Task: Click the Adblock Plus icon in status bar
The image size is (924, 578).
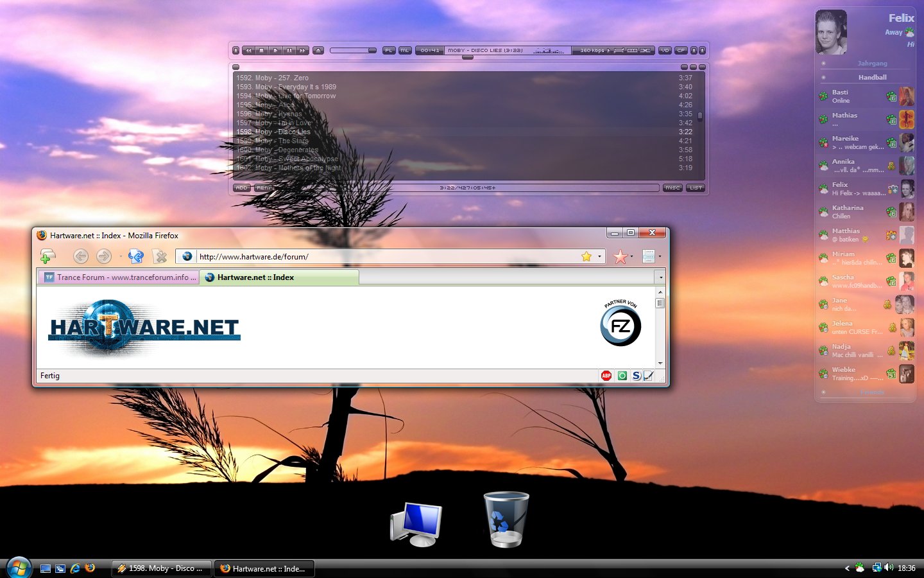Action: [x=606, y=376]
